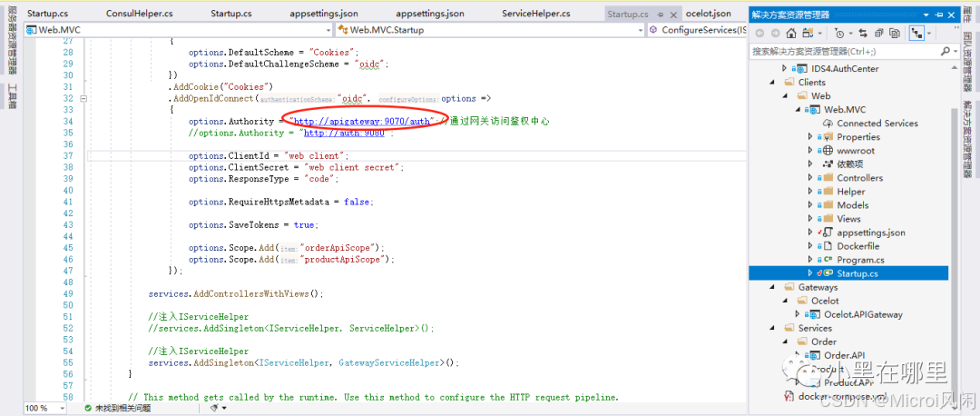Collapse the Gateways folder node
The image size is (980, 416).
coord(771,287)
